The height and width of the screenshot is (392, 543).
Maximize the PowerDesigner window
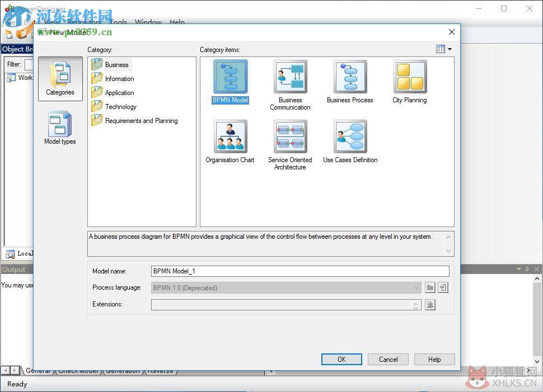pos(504,8)
